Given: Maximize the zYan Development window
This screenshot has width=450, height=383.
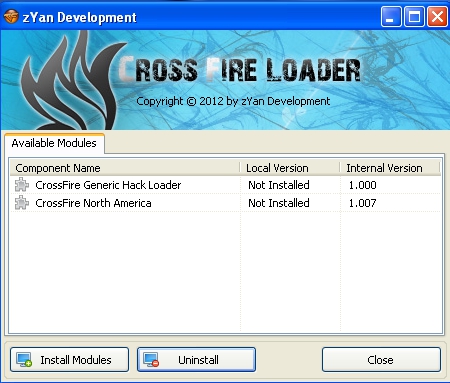Looking at the screenshot, I should pos(414,16).
